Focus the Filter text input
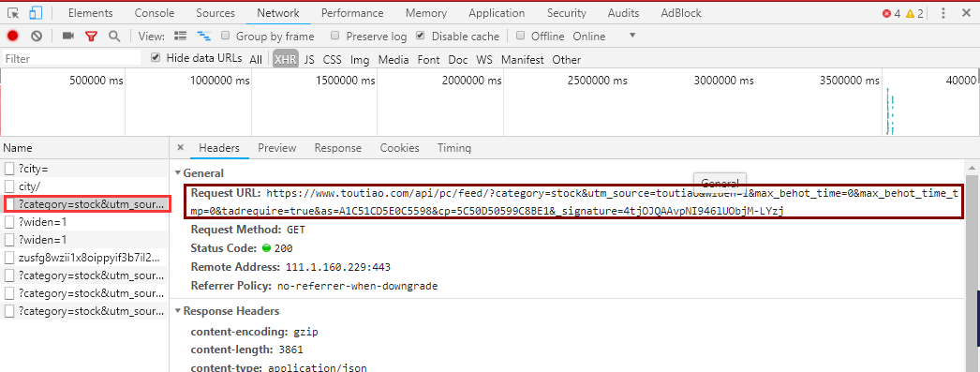The width and height of the screenshot is (980, 372). coord(71,59)
